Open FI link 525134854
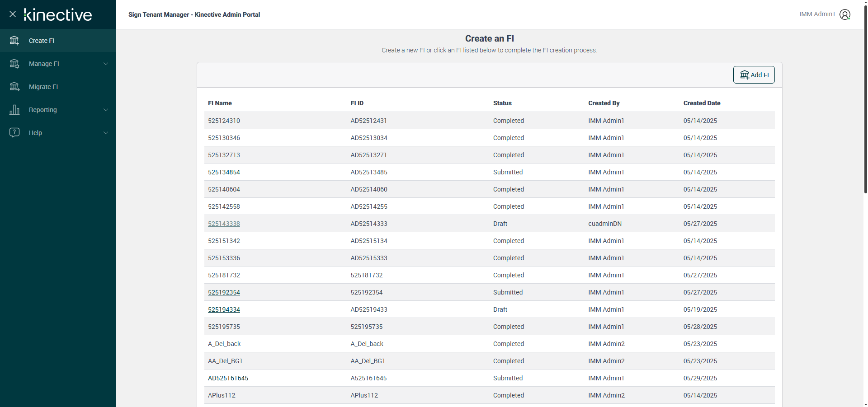 (x=224, y=172)
